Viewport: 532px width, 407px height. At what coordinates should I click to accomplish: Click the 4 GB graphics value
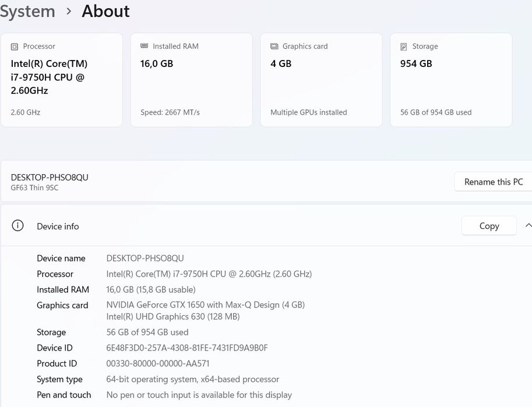[281, 64]
